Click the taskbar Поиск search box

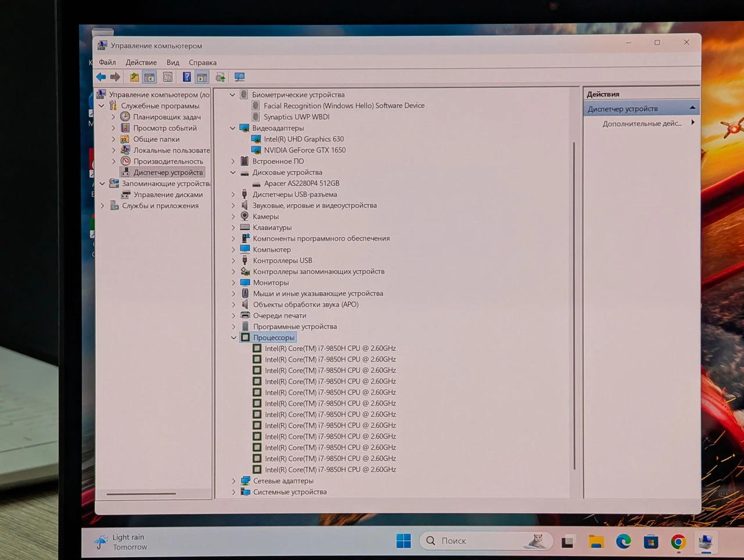(x=486, y=541)
